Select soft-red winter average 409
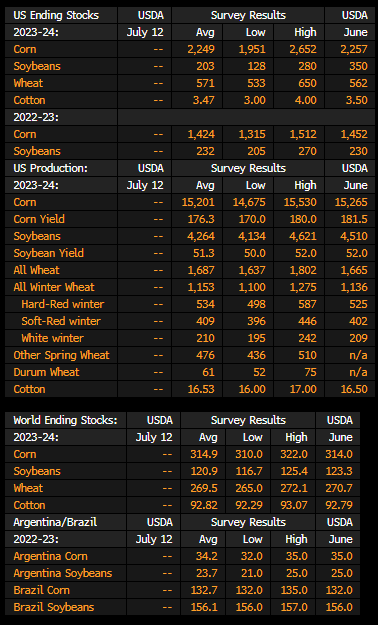378x625 pixels. tap(205, 321)
